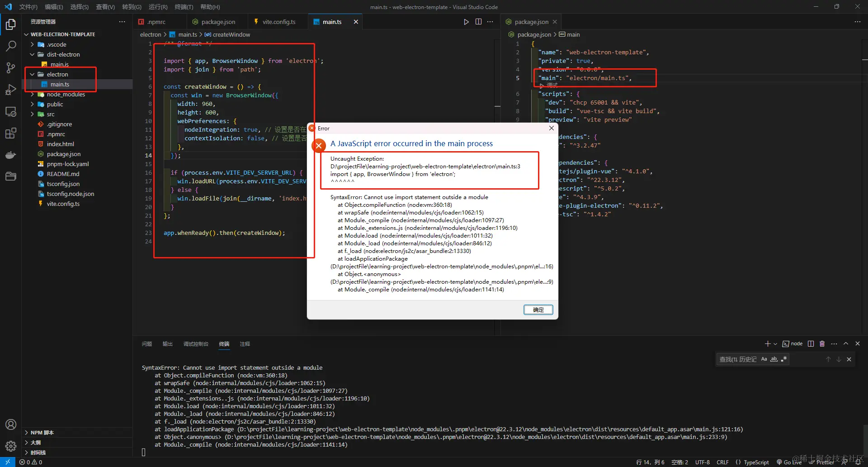Close the main.ts editor tab

coord(356,22)
